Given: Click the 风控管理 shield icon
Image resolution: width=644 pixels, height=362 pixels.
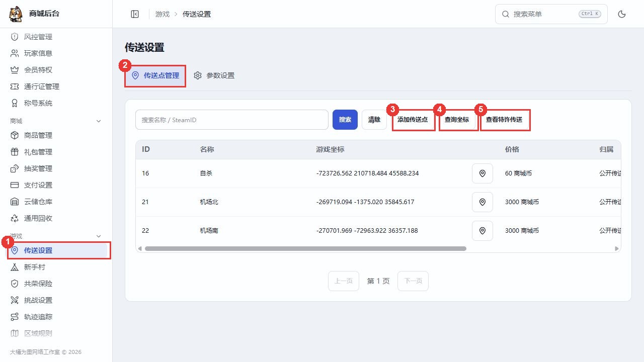Looking at the screenshot, I should pos(15,37).
